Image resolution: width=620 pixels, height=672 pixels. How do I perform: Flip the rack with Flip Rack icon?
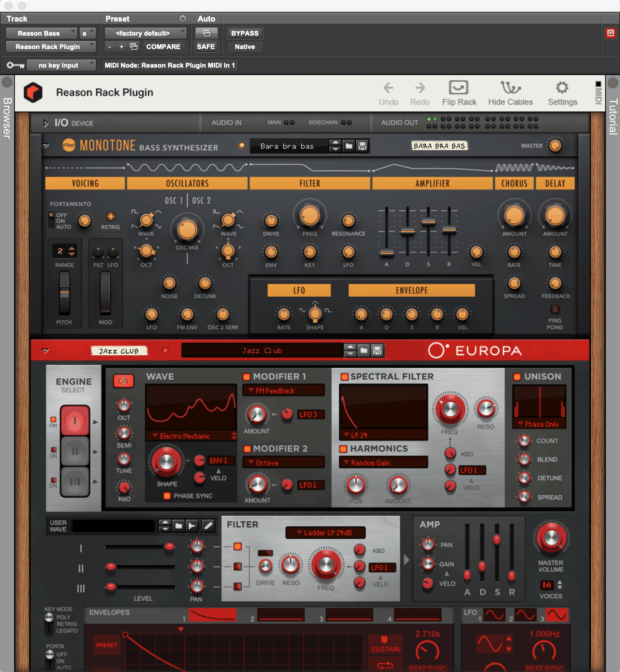[459, 88]
